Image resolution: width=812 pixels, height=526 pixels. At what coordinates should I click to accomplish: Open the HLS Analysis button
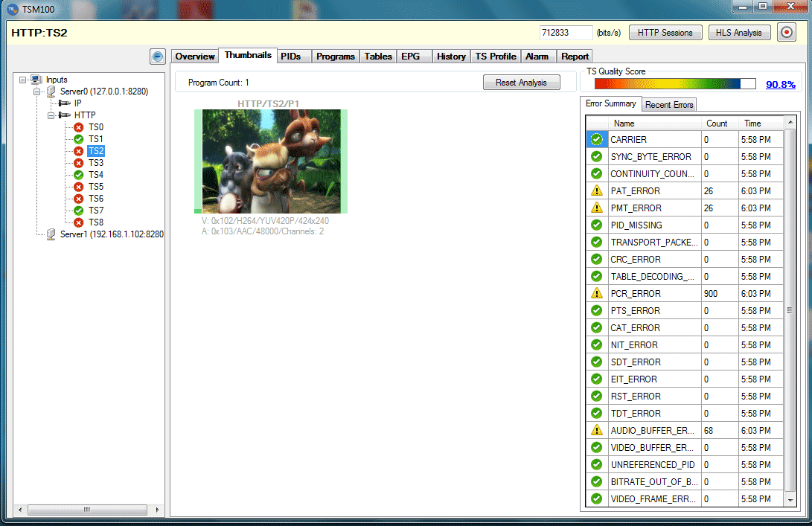pyautogui.click(x=738, y=33)
